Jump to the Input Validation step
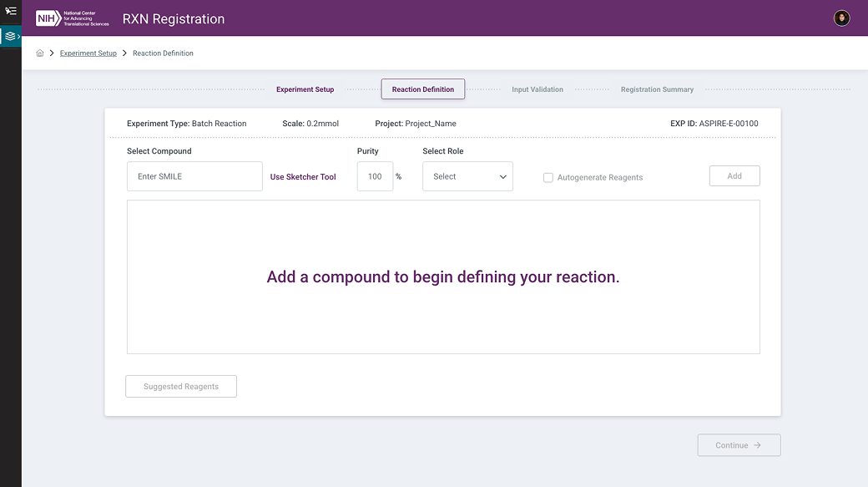 (x=537, y=89)
